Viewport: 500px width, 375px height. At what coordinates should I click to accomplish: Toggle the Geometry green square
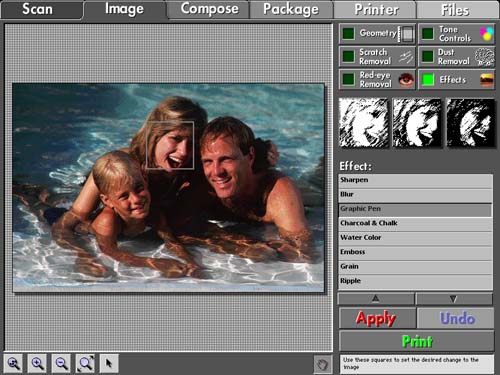pos(349,34)
